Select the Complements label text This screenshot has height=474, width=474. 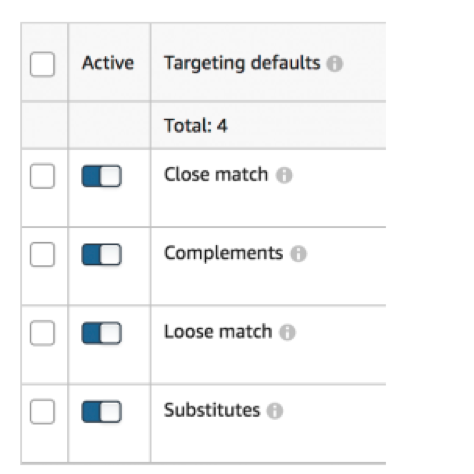point(223,253)
